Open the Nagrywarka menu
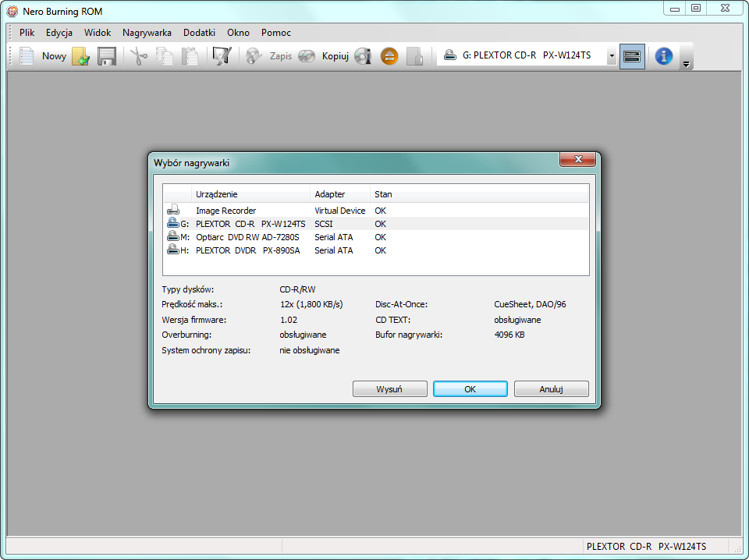Screen dimensions: 749x560 (x=147, y=33)
